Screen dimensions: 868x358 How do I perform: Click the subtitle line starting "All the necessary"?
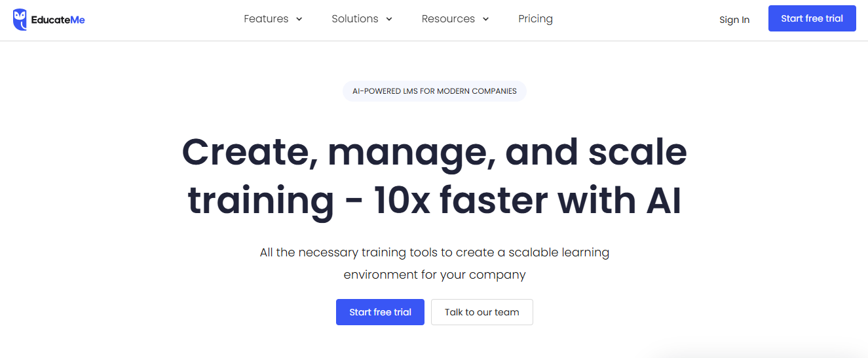[x=434, y=252]
